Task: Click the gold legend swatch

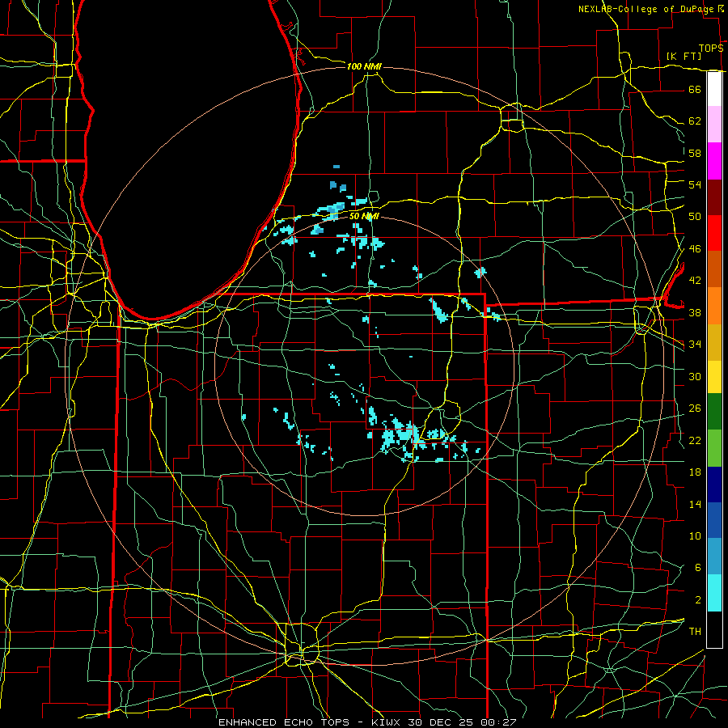Action: (x=714, y=342)
